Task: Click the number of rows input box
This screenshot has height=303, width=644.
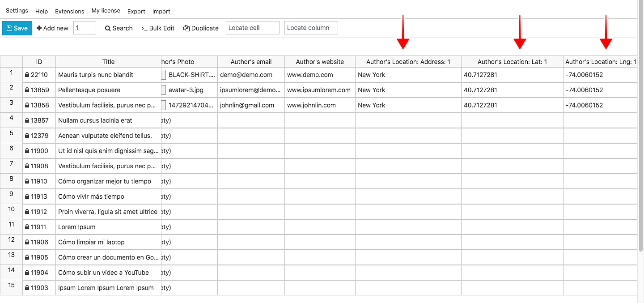Action: (85, 28)
